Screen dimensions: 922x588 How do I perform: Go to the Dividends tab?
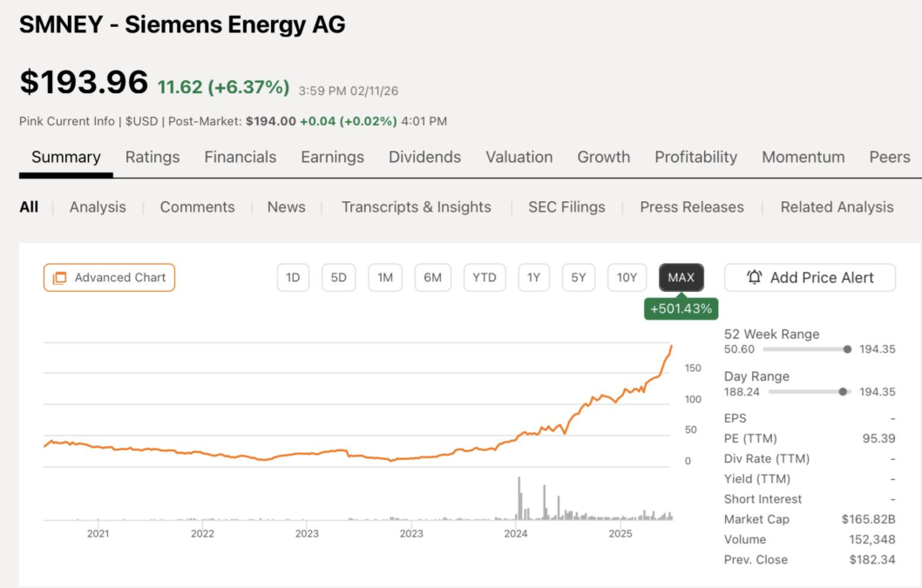tap(424, 157)
